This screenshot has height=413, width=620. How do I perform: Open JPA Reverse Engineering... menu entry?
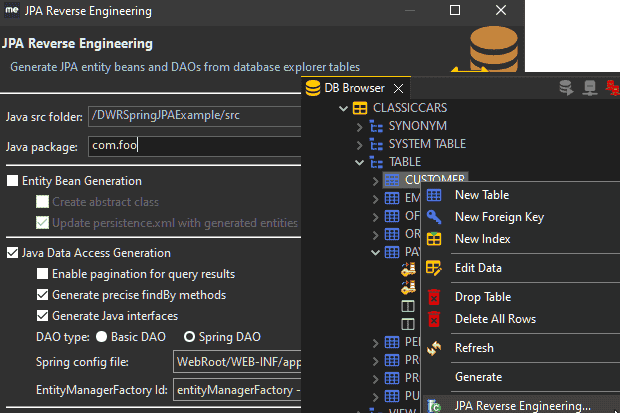pos(521,405)
